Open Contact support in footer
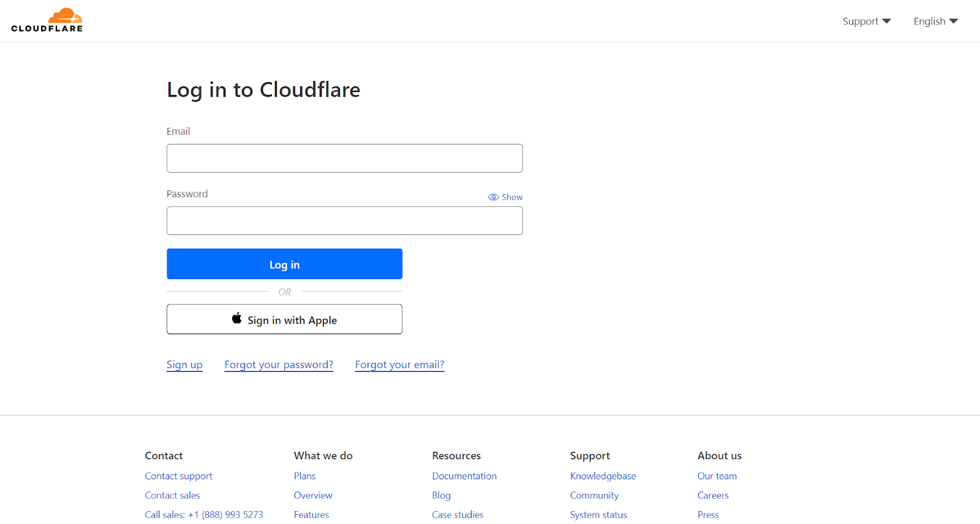 (x=179, y=476)
